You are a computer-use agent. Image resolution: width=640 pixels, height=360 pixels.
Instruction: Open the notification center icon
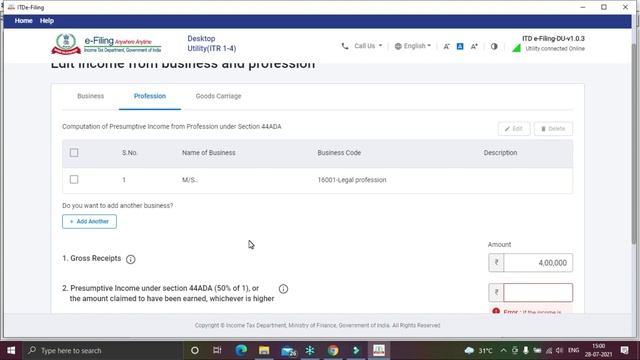tap(624, 350)
